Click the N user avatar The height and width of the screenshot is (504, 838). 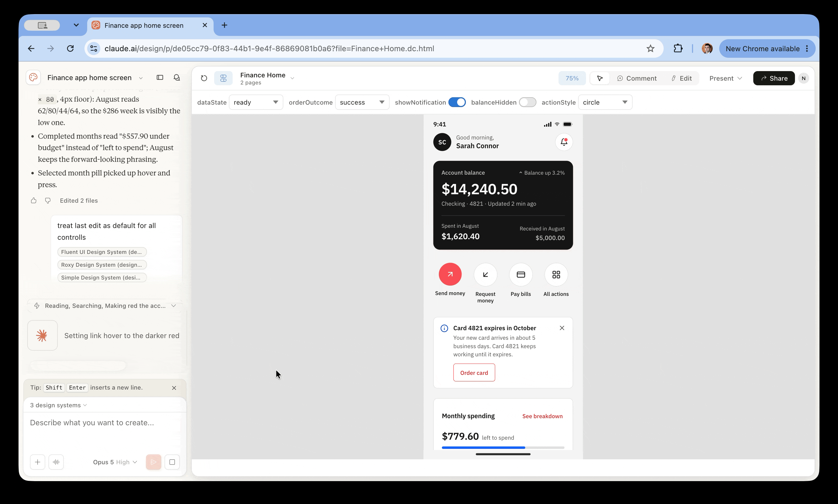coord(803,78)
